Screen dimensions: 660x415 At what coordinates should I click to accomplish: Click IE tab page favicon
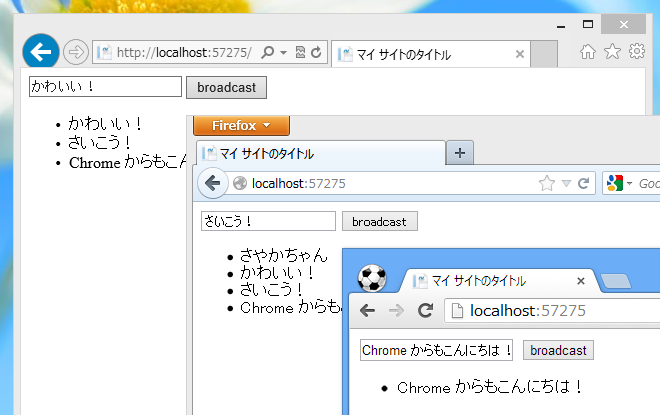345,54
